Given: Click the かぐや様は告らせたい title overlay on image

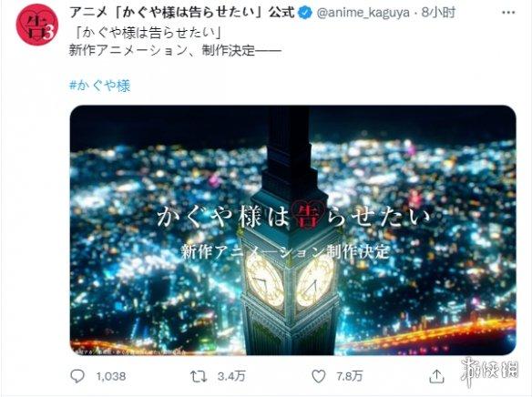Looking at the screenshot, I should tap(293, 217).
